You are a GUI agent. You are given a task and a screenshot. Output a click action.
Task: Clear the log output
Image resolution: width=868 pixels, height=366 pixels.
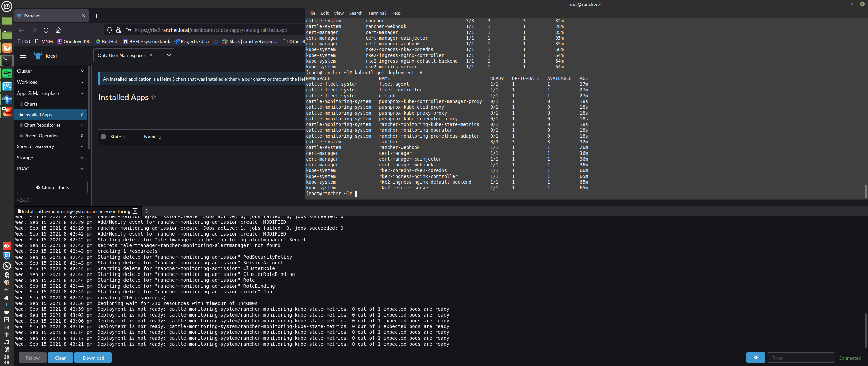(x=60, y=358)
